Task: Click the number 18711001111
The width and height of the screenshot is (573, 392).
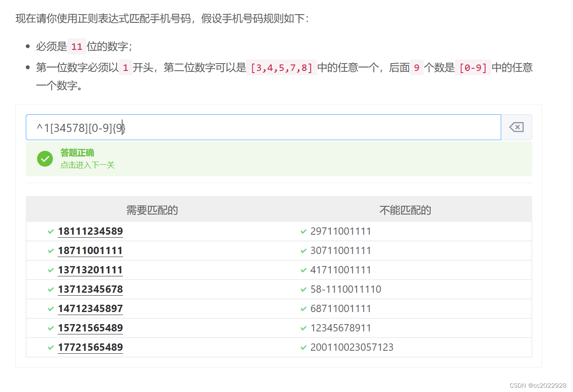Action: tap(90, 251)
